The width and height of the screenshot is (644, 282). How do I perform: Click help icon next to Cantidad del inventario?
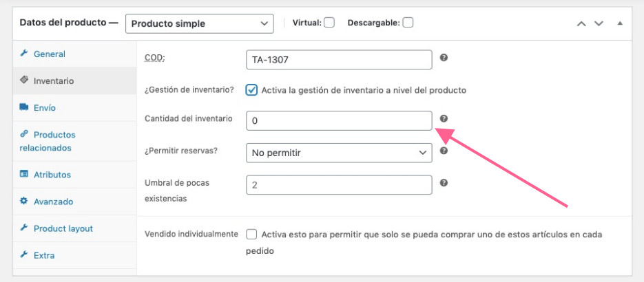pos(444,118)
